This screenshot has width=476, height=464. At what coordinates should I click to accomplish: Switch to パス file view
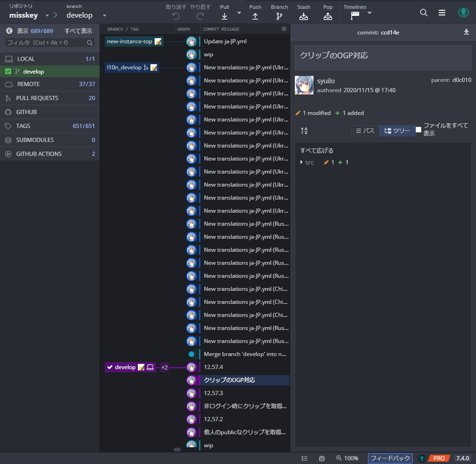pyautogui.click(x=365, y=131)
